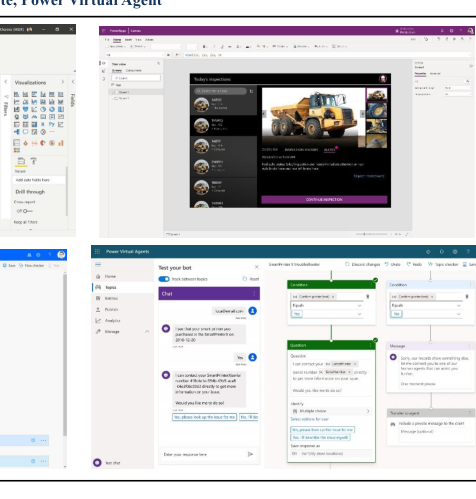Close the Tree view pane in Power Apps
The image size is (476, 499).
(x=159, y=63)
